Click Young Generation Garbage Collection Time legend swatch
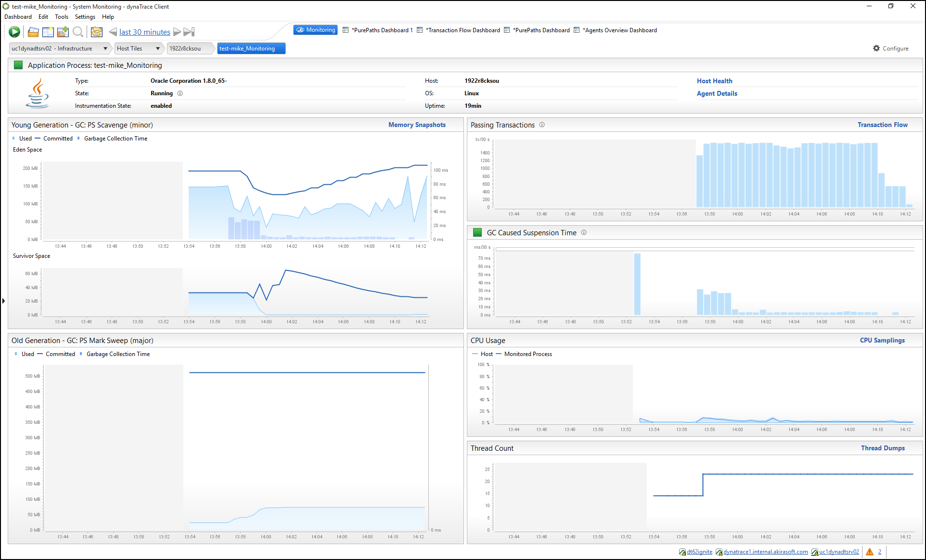 pyautogui.click(x=79, y=138)
